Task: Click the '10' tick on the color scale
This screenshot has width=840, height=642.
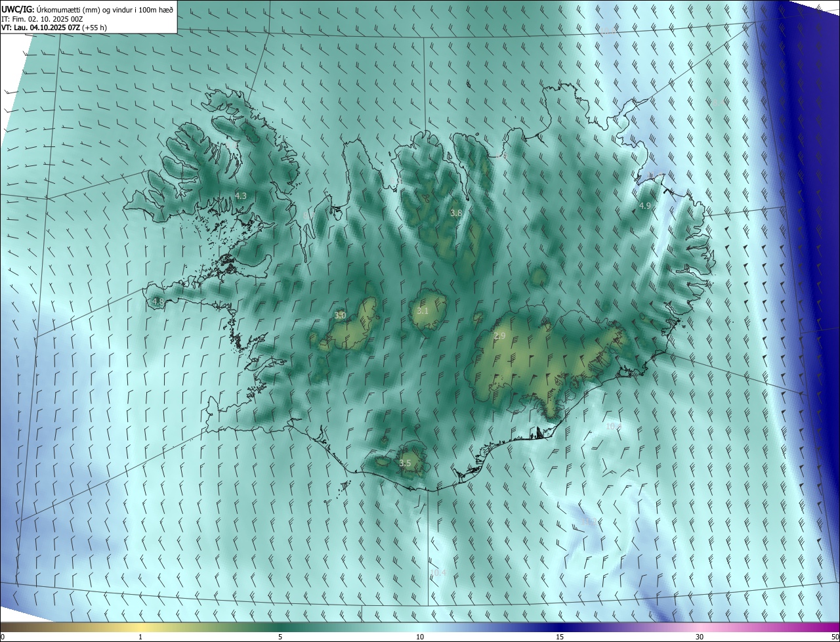Action: [x=420, y=637]
